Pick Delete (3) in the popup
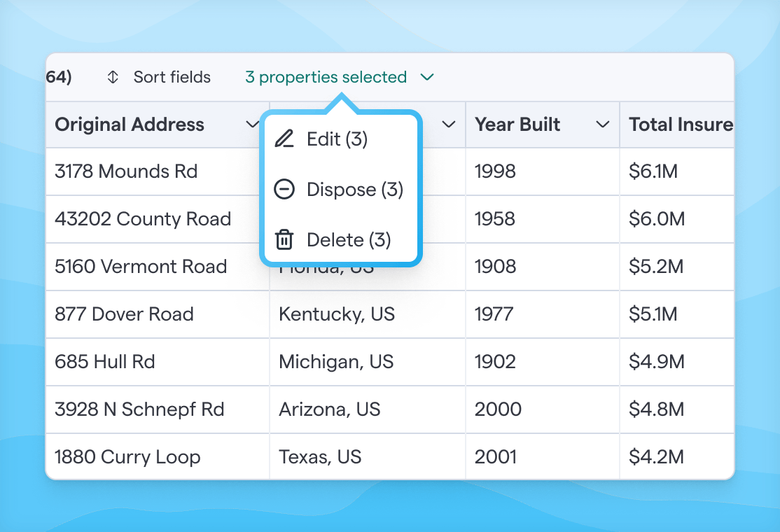 click(x=348, y=240)
